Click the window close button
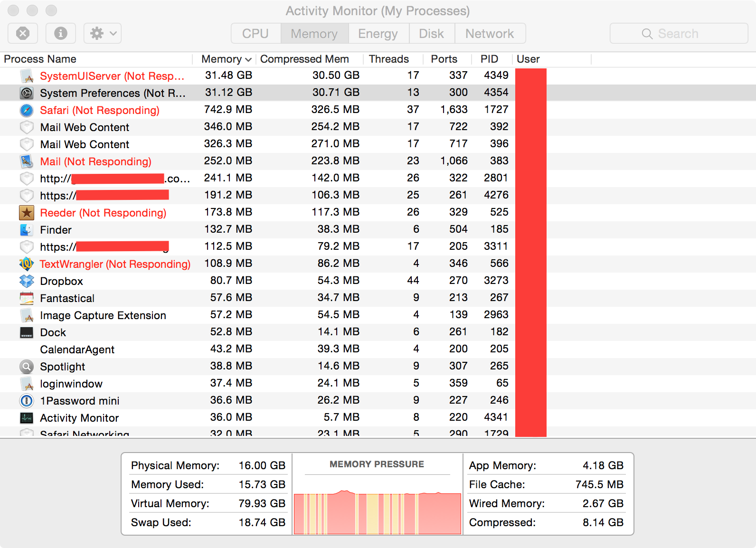This screenshot has height=548, width=756. 13,10
